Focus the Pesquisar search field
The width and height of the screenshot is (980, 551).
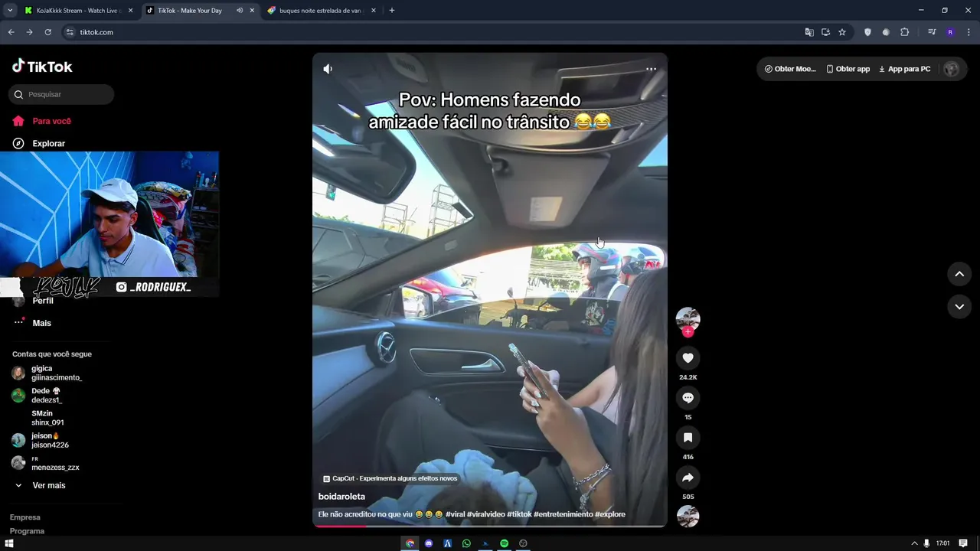pyautogui.click(x=61, y=94)
